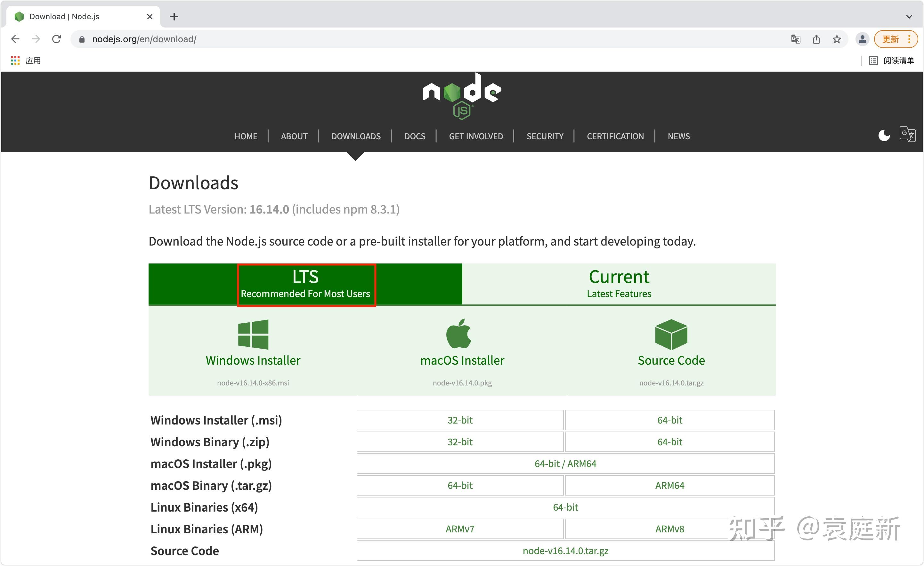Image resolution: width=924 pixels, height=566 pixels.
Task: Switch to the Current Latest Features panel
Action: pyautogui.click(x=618, y=284)
